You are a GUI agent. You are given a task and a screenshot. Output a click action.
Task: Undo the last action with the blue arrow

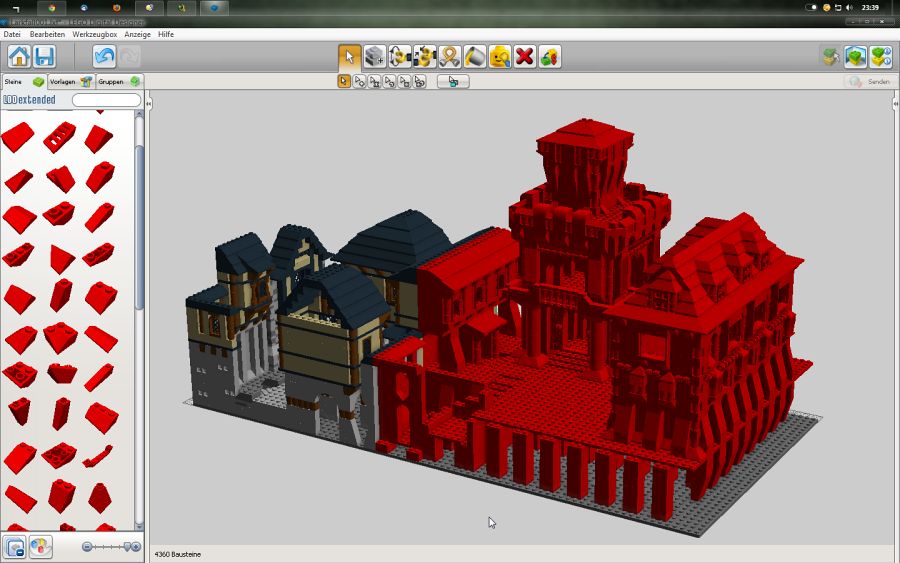tap(104, 56)
